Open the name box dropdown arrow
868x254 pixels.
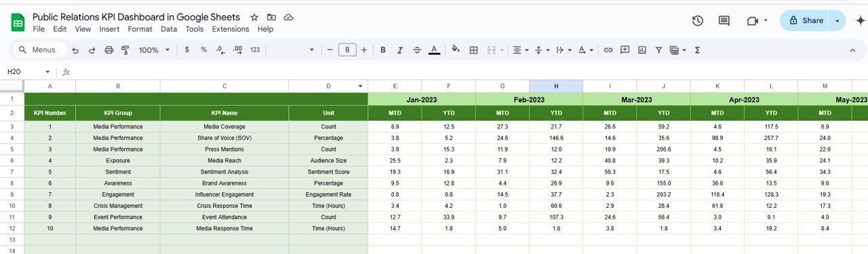[x=47, y=72]
